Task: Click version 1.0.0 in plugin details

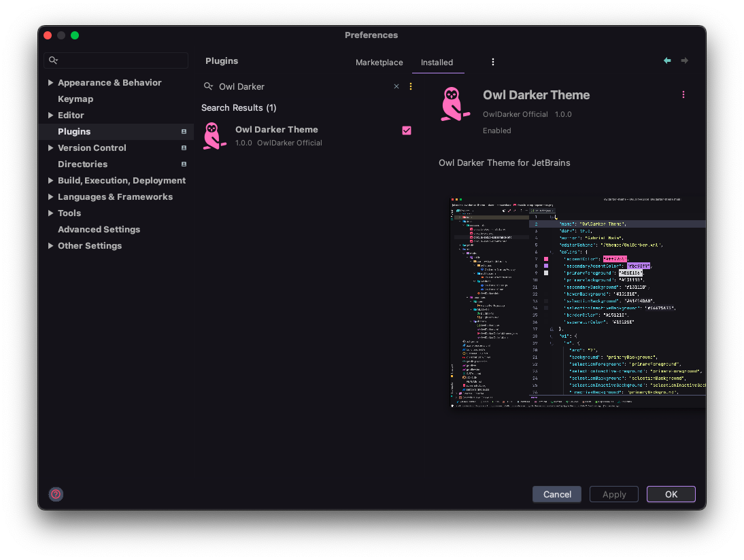Action: click(x=563, y=114)
